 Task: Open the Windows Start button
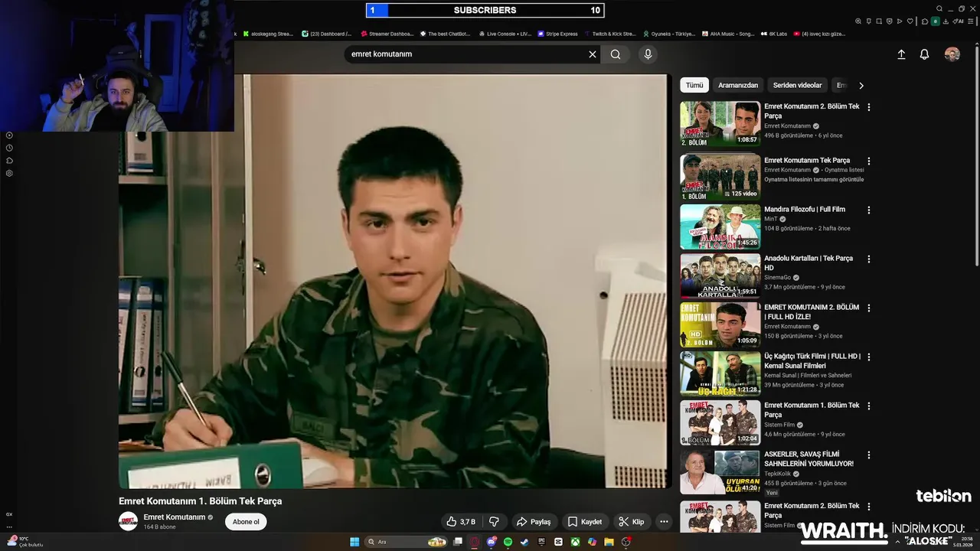tap(354, 542)
